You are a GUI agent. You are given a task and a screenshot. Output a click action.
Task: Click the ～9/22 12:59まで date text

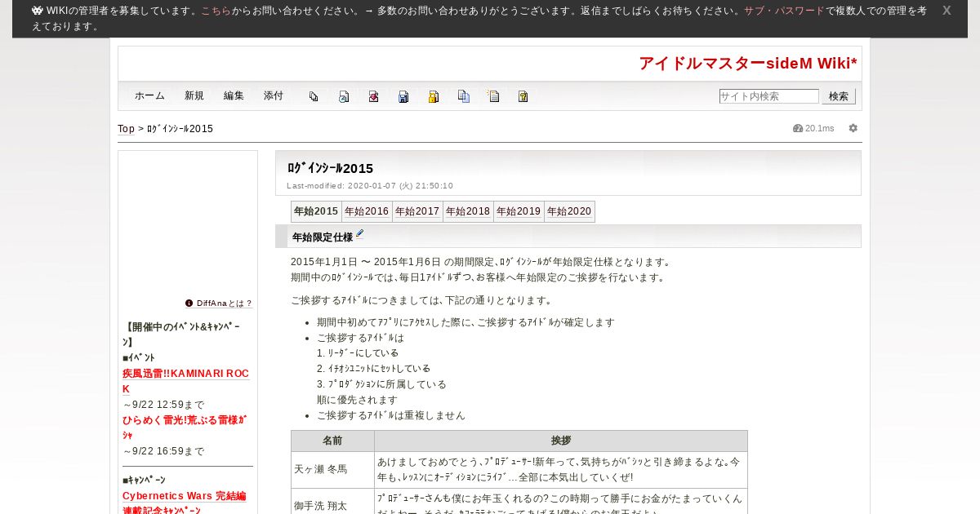click(x=163, y=405)
